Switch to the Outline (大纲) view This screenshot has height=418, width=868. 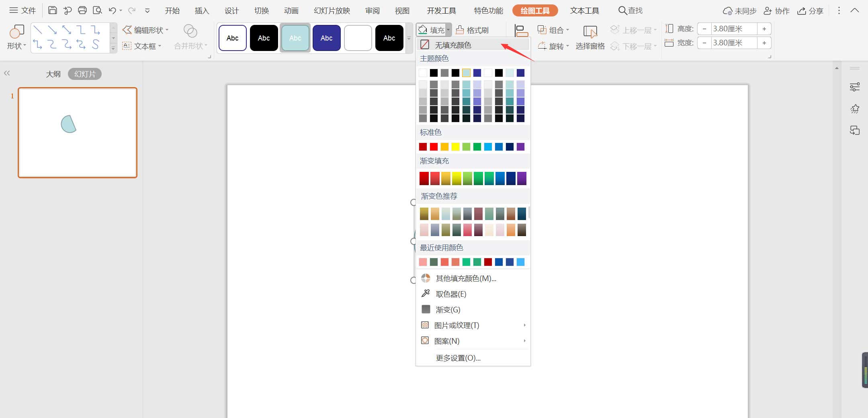(x=53, y=74)
